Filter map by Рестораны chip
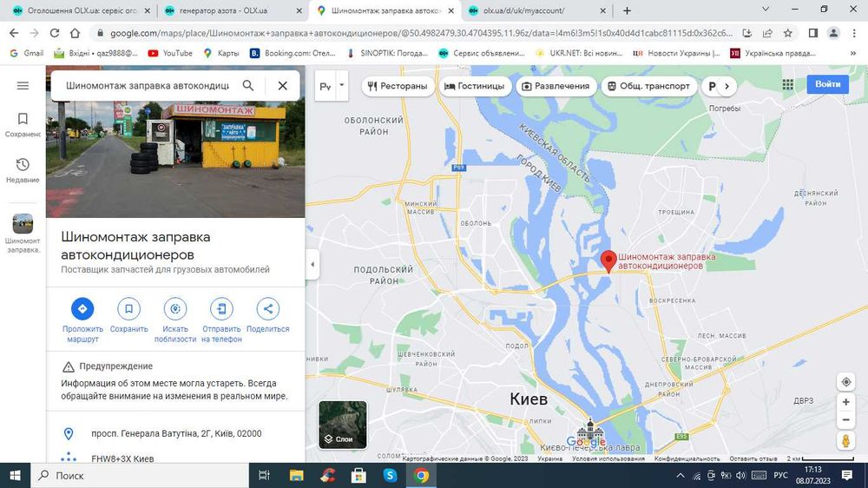 398,86
